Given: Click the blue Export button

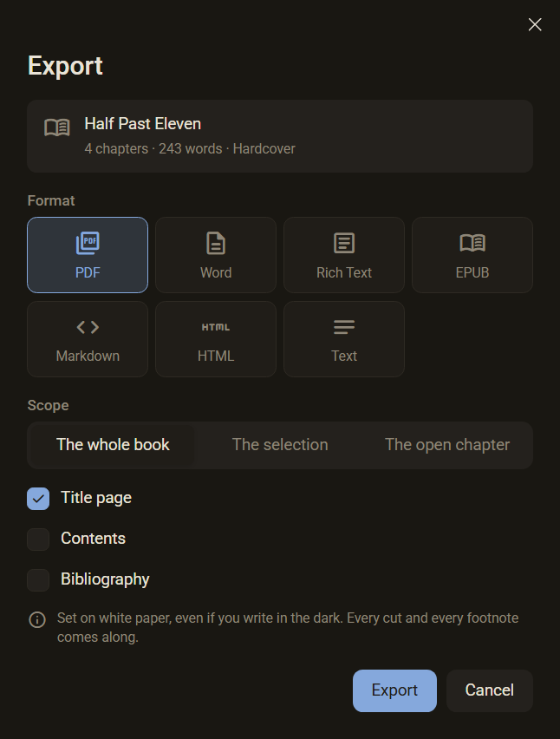Looking at the screenshot, I should [x=394, y=690].
